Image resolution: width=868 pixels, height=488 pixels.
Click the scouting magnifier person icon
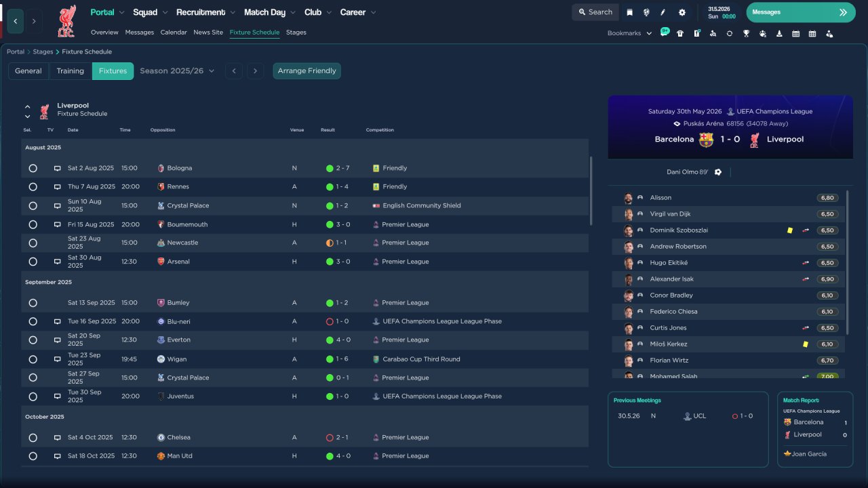click(713, 33)
